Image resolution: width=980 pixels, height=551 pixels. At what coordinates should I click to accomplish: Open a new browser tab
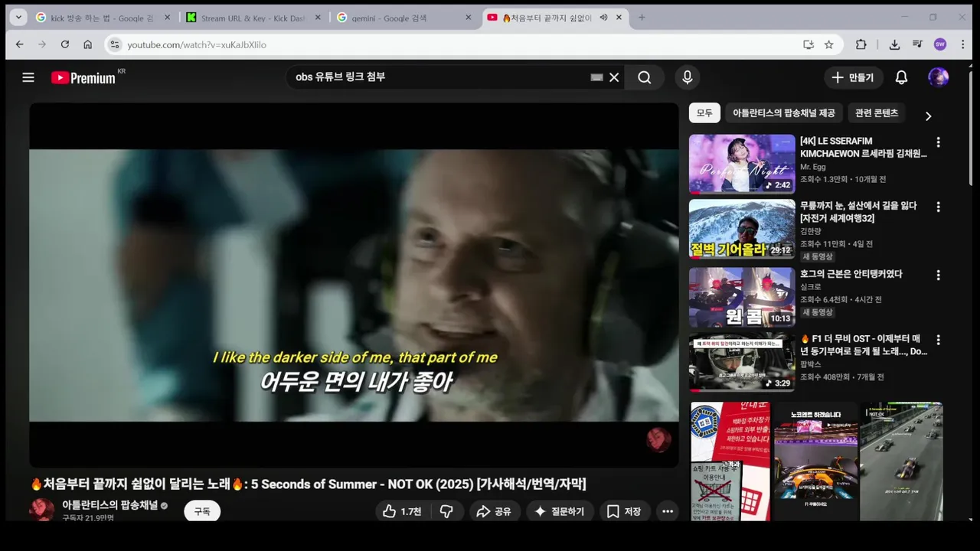coord(642,18)
